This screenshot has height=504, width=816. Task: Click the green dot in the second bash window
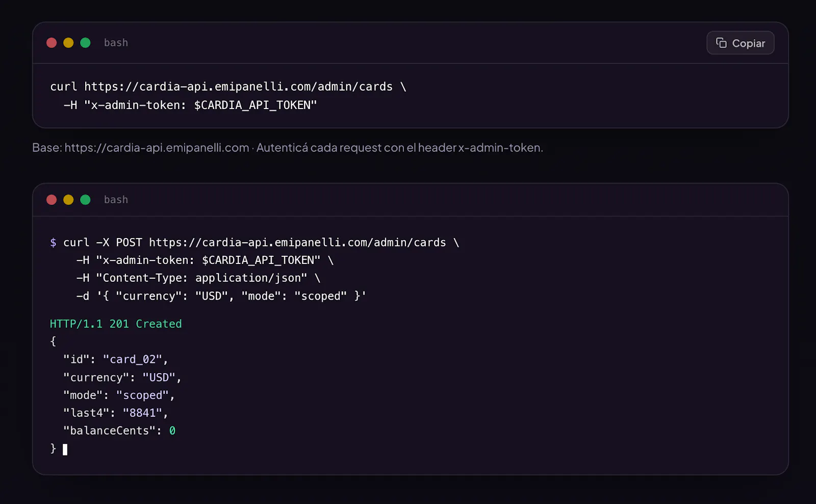85,200
